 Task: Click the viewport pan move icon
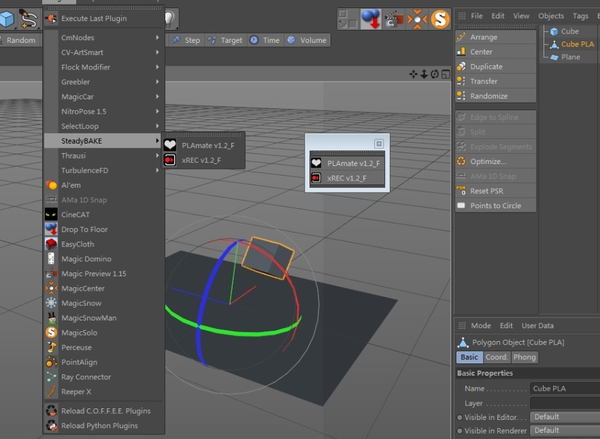click(x=414, y=75)
